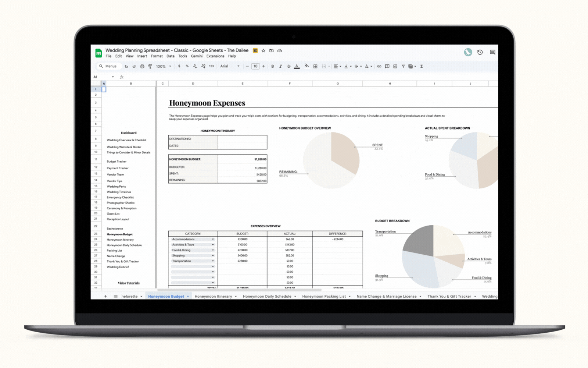Open version history clock icon
The image size is (588, 368).
(x=480, y=52)
